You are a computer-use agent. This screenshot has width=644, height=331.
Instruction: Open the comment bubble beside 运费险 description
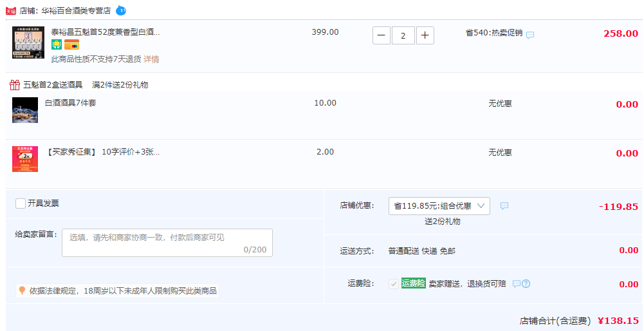point(516,284)
